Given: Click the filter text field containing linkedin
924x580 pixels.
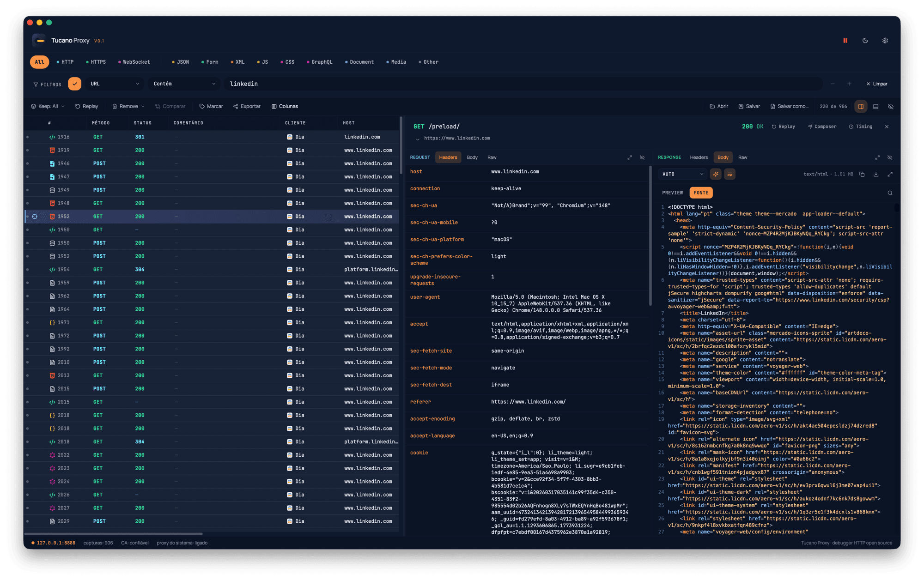Looking at the screenshot, I should [x=523, y=84].
